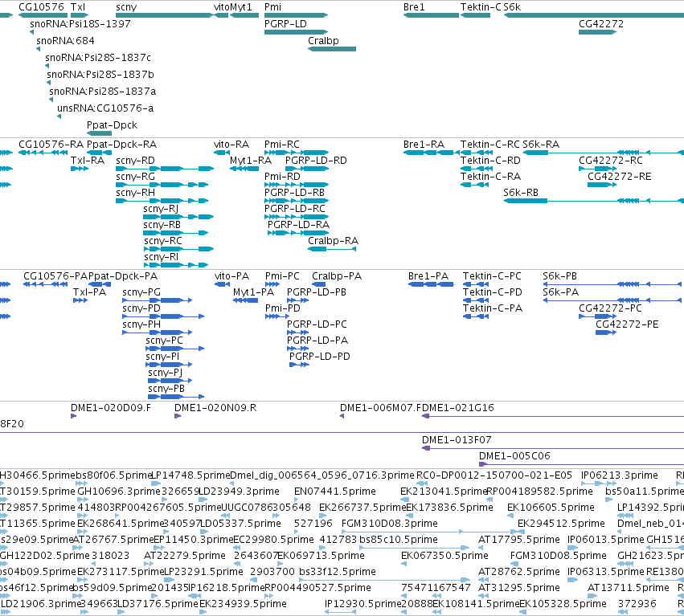
Task: Select the PGRP-LD-RA transcript label
Action: (298, 225)
